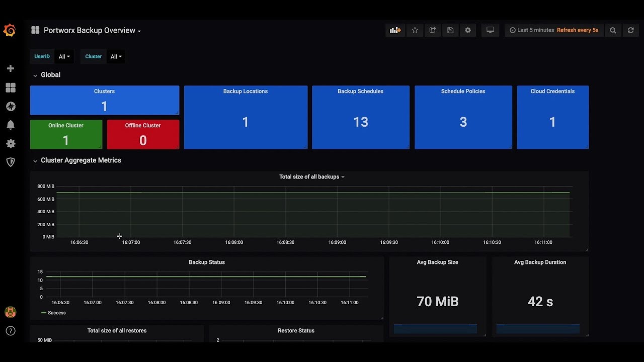Click the Backup Status panel title

pyautogui.click(x=207, y=262)
